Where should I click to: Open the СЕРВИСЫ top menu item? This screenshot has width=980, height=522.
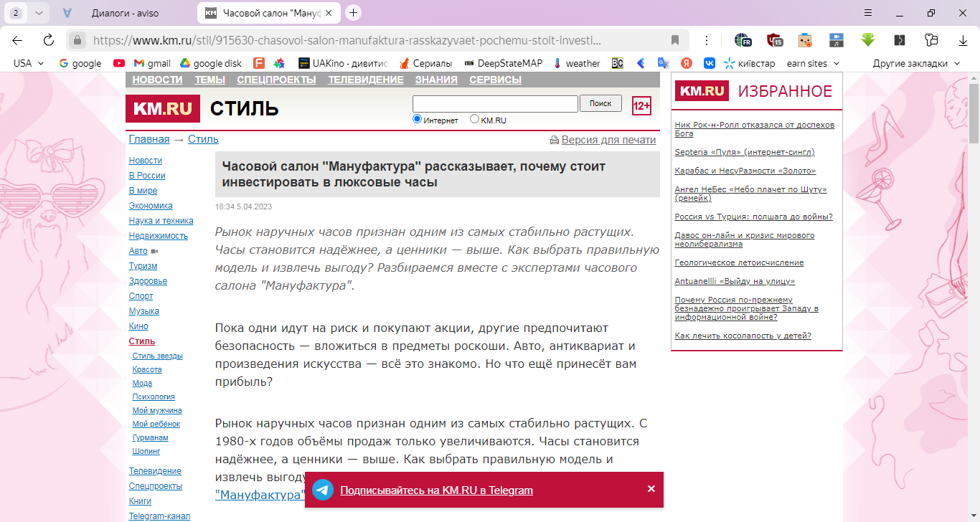tap(495, 80)
